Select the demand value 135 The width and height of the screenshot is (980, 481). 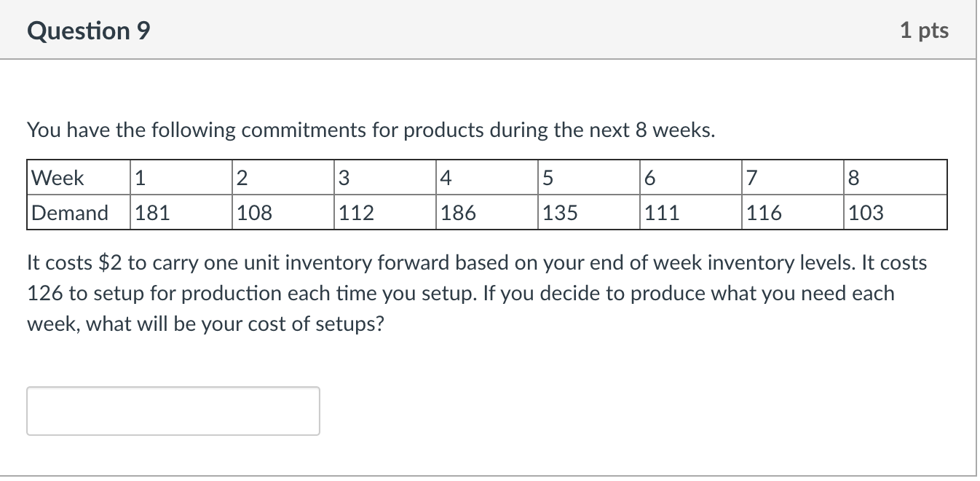561,213
